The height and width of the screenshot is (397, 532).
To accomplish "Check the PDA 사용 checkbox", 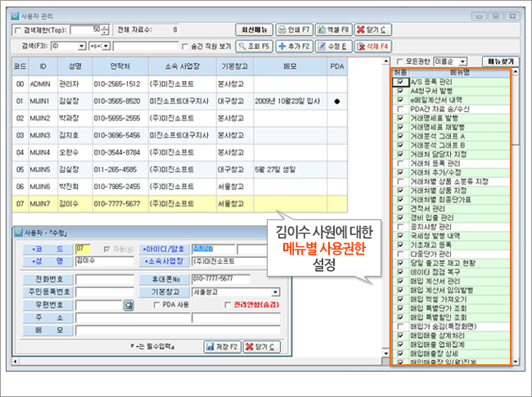I will [158, 305].
